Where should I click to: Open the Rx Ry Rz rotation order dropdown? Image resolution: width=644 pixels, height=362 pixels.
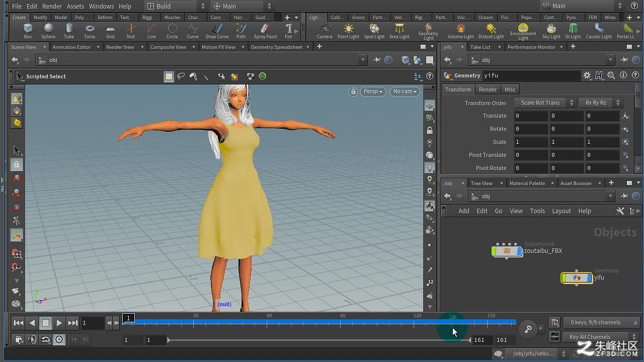point(601,103)
